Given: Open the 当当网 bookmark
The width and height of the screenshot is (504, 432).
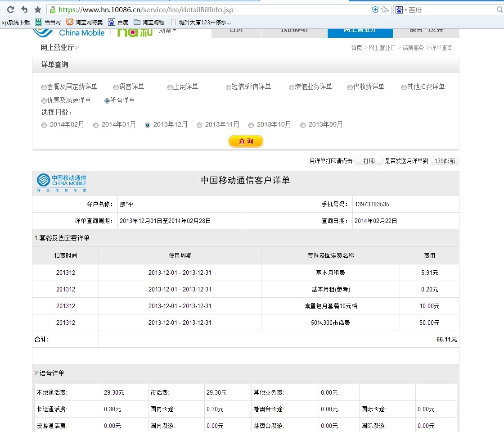Looking at the screenshot, I should (x=48, y=22).
